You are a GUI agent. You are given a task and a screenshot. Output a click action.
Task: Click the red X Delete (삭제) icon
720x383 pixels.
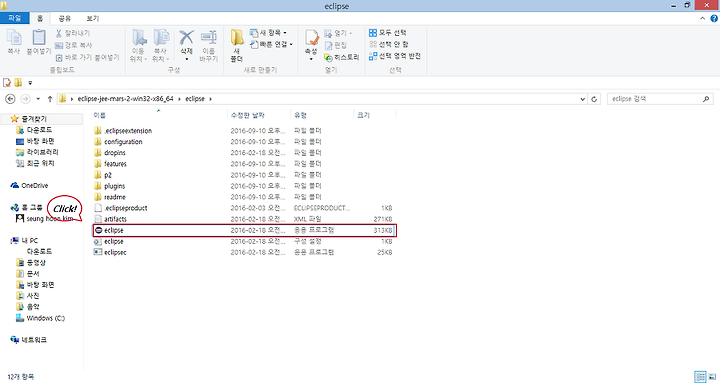pos(186,38)
